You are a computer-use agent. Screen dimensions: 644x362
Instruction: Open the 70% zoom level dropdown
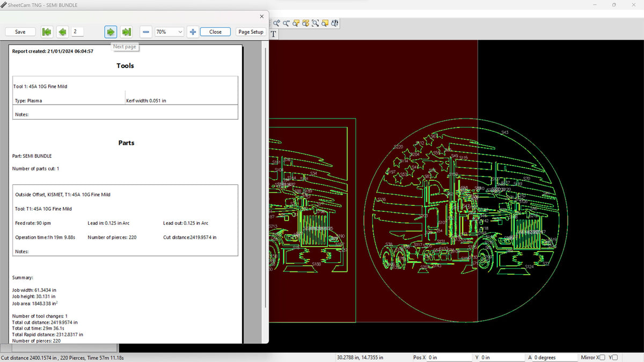point(169,32)
